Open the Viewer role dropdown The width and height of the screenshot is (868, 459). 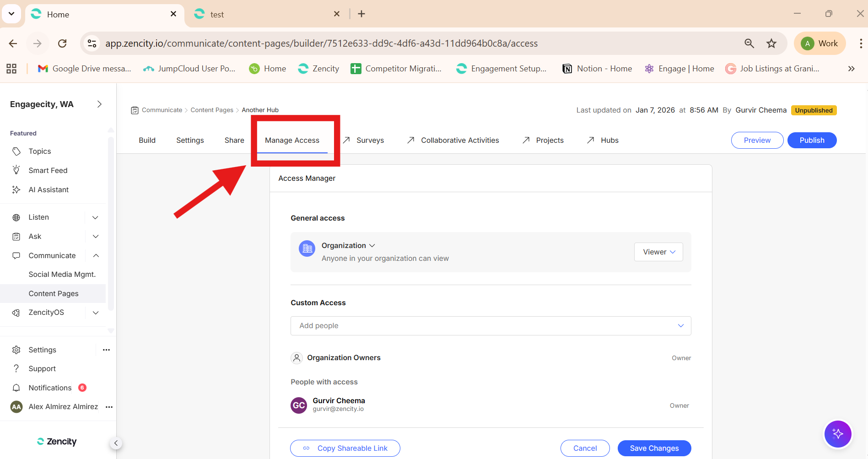pyautogui.click(x=658, y=252)
